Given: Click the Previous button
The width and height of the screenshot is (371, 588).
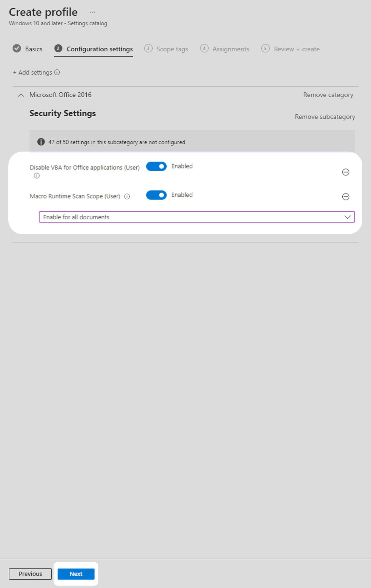Looking at the screenshot, I should (x=30, y=574).
